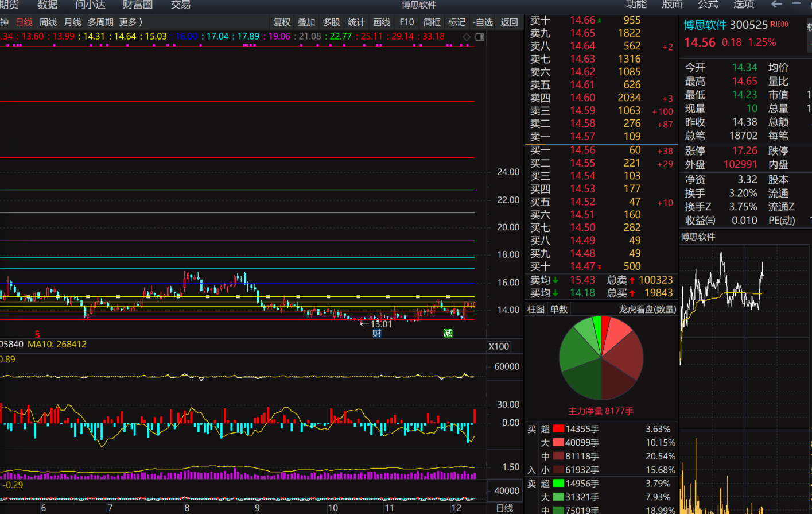Toggle 叠加 overlay on the chart
Screen dimensions: 812x514
coord(306,22)
